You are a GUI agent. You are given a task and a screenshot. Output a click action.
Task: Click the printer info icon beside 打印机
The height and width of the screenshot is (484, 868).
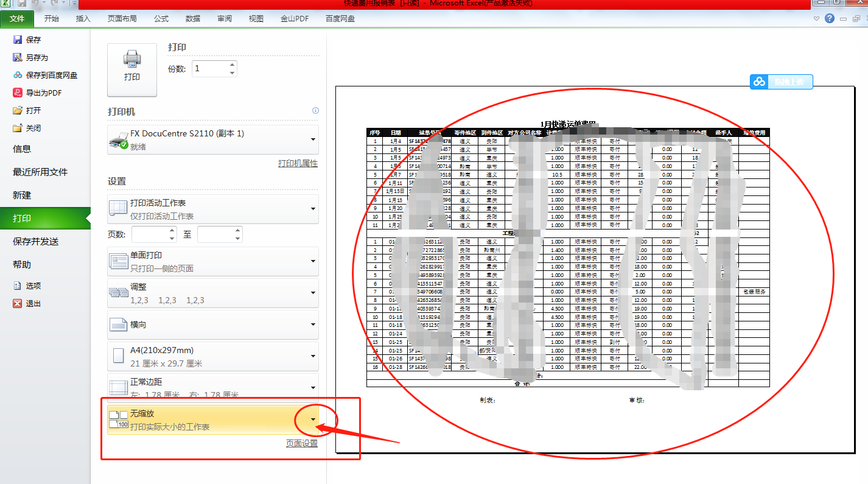(315, 111)
